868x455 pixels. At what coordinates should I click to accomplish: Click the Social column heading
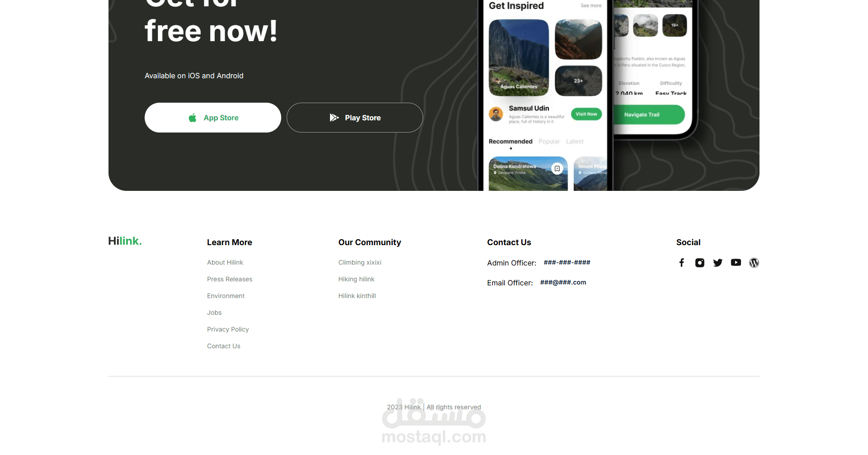tap(689, 242)
